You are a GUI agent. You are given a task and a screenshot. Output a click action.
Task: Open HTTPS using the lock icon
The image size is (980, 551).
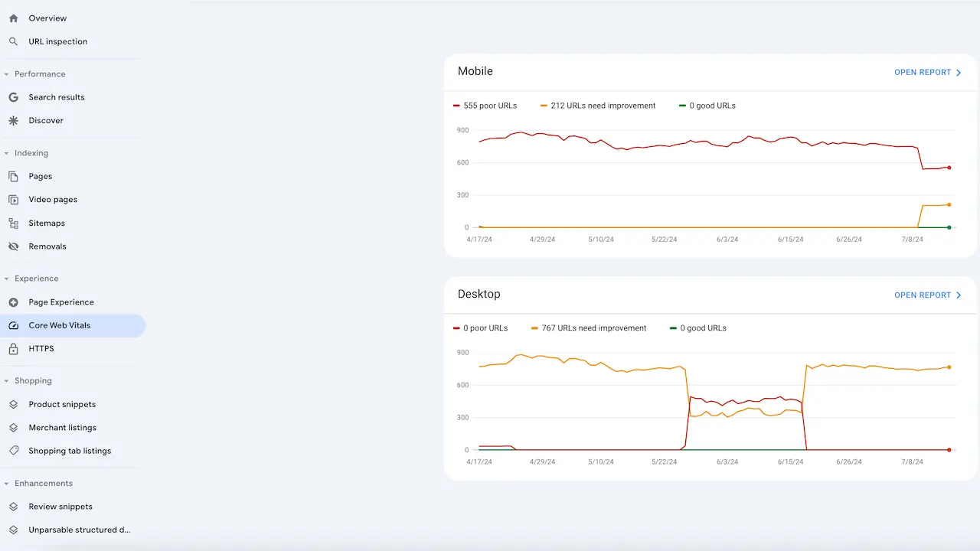14,348
